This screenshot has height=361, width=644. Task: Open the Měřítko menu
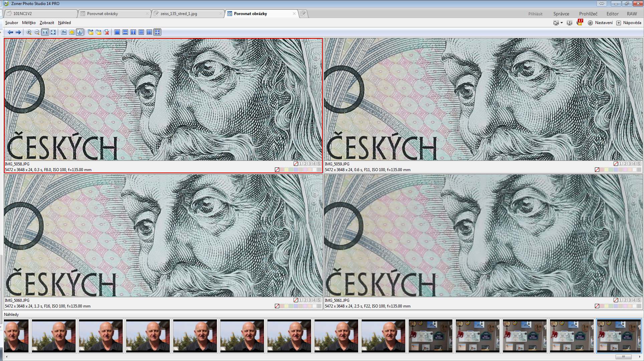pos(29,23)
